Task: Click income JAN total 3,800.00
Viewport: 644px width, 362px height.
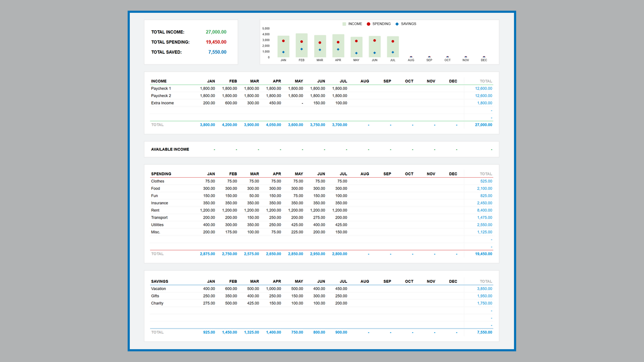Action: (x=207, y=125)
